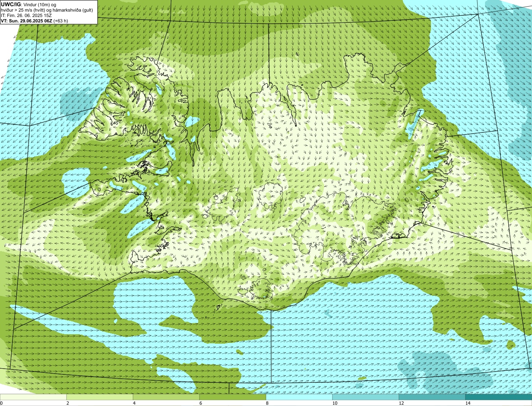Click the scale label "14"

(x=468, y=403)
